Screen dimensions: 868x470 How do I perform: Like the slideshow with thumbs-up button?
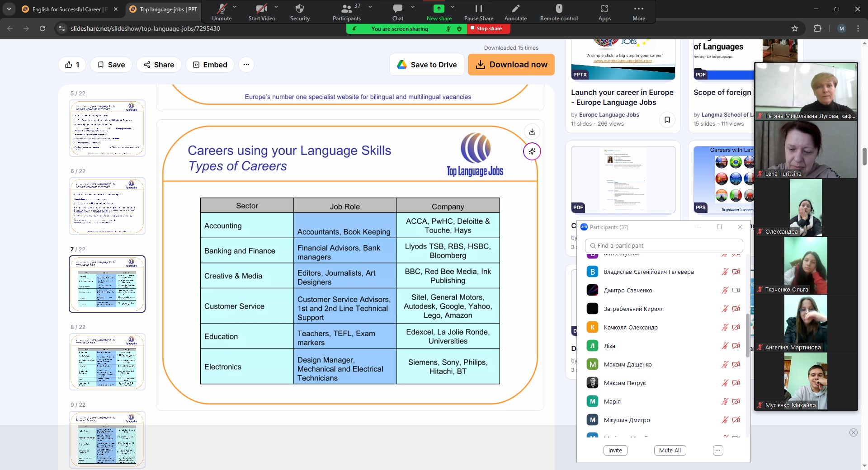click(72, 65)
